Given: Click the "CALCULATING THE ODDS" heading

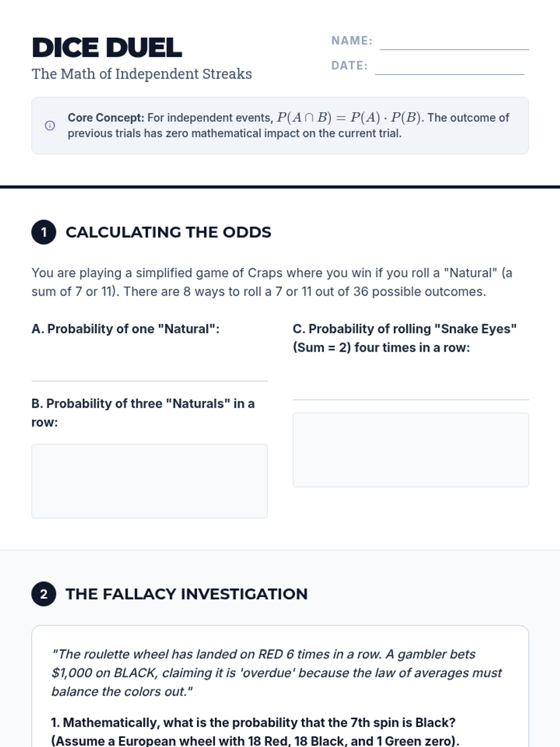Looking at the screenshot, I should pyautogui.click(x=168, y=232).
